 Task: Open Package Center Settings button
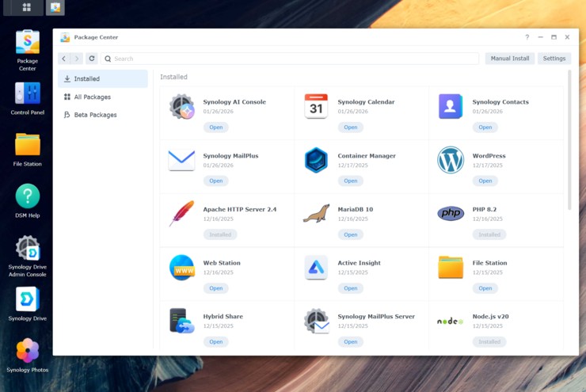click(x=554, y=59)
